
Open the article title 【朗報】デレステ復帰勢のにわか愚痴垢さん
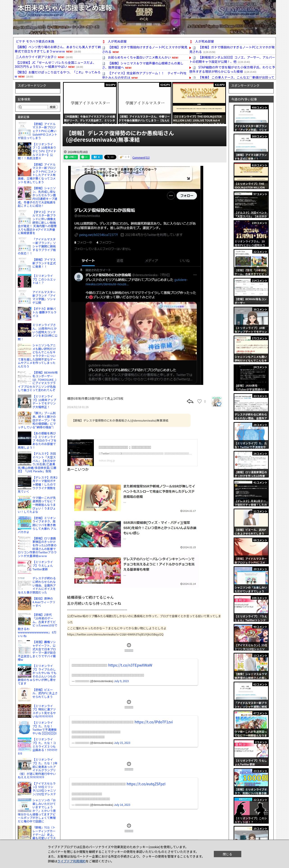point(120,136)
